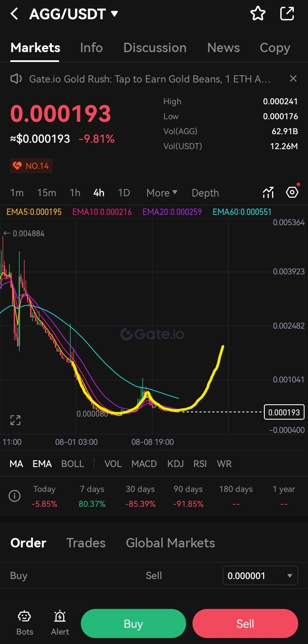Image resolution: width=308 pixels, height=644 pixels.
Task: Expand the chart to fullscreen
Action: tap(15, 420)
